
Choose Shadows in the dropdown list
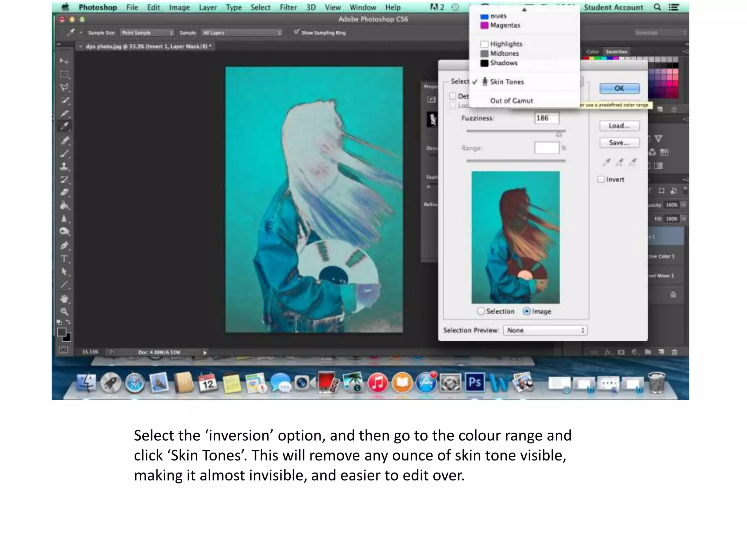525,63
